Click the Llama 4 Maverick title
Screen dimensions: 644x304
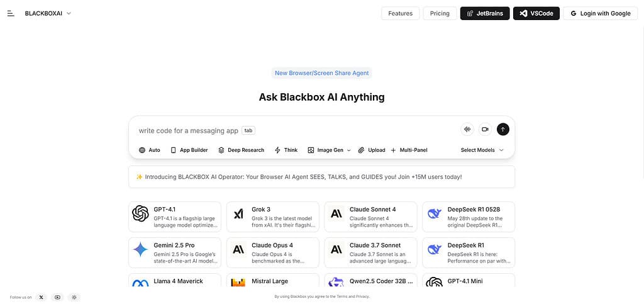[178, 281]
